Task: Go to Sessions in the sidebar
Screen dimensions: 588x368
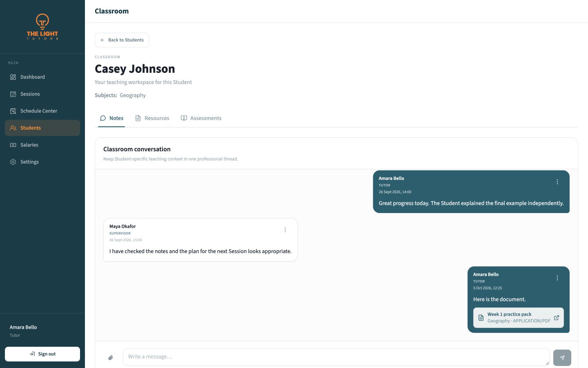Action: tap(42, 94)
